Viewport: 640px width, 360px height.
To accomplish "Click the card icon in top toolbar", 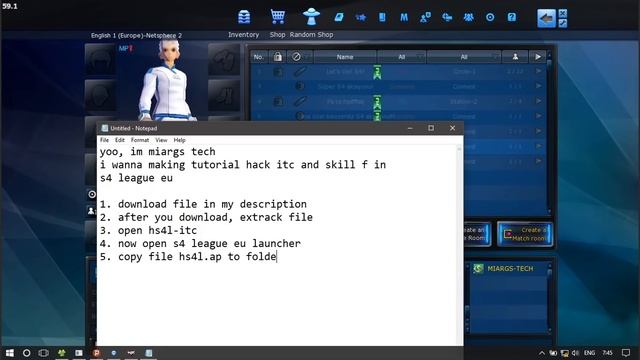I will coord(339,17).
